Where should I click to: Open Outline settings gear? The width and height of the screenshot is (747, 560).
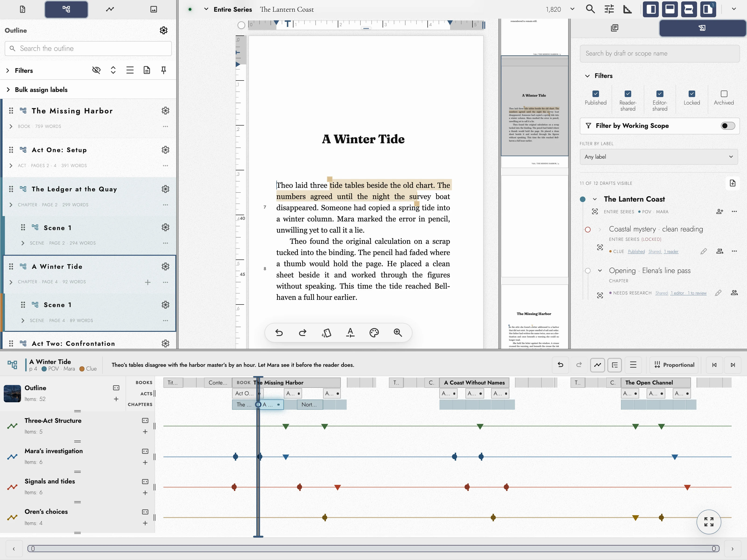click(x=163, y=30)
